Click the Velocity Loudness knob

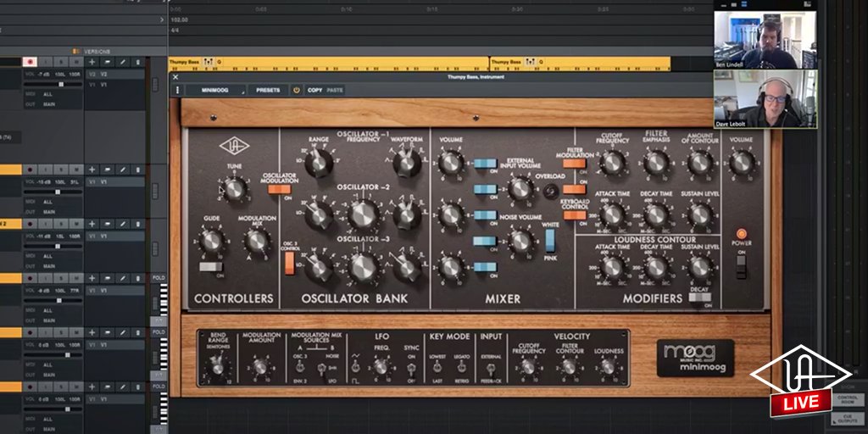[609, 367]
